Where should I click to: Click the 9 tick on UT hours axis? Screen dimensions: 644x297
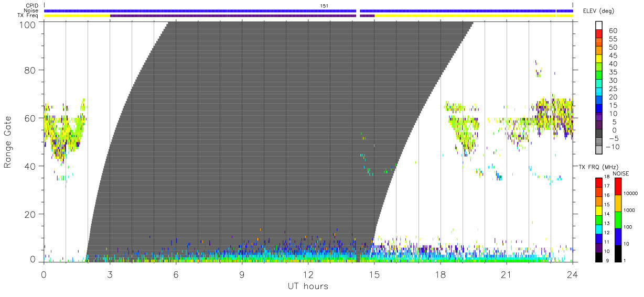tap(242, 273)
